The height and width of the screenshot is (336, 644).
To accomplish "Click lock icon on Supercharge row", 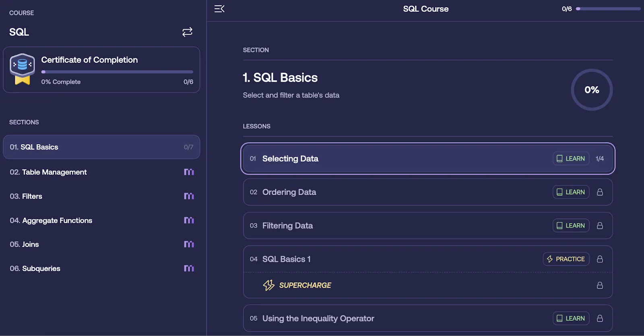I will [600, 285].
